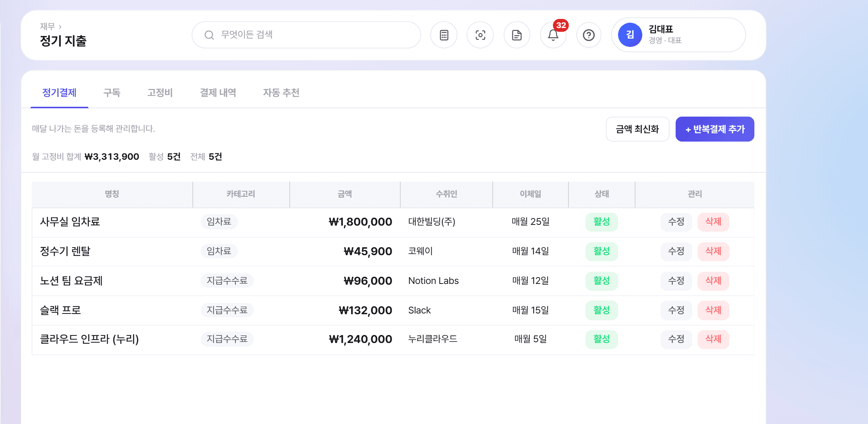Switch to the 정기결제 tab

pyautogui.click(x=59, y=93)
